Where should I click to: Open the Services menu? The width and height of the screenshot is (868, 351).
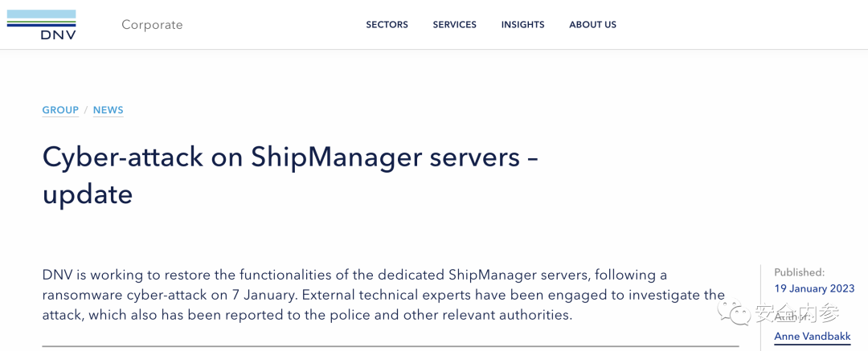click(x=454, y=25)
